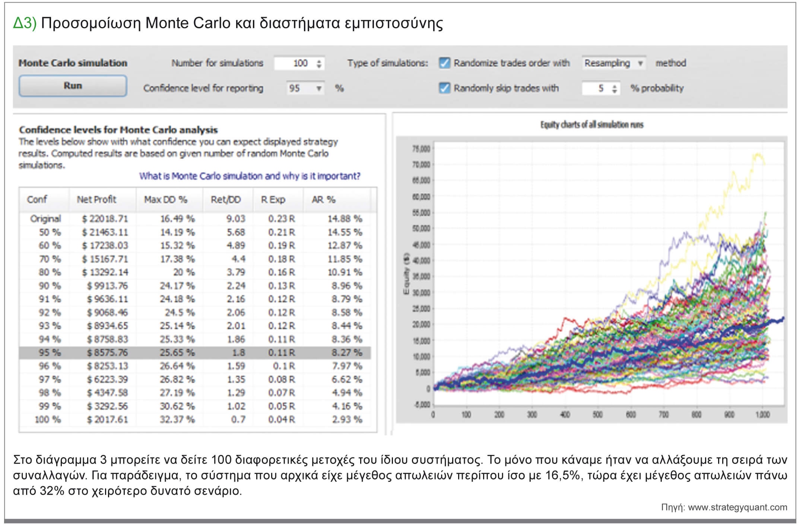Open the Confidence level dropdown
Viewport: 806px width, 532px height.
[x=305, y=88]
